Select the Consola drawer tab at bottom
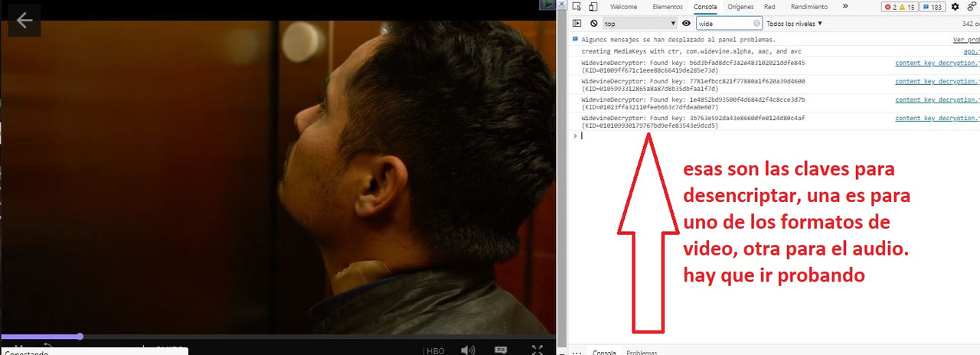Screen dimensions: 980x355 [x=605, y=352]
